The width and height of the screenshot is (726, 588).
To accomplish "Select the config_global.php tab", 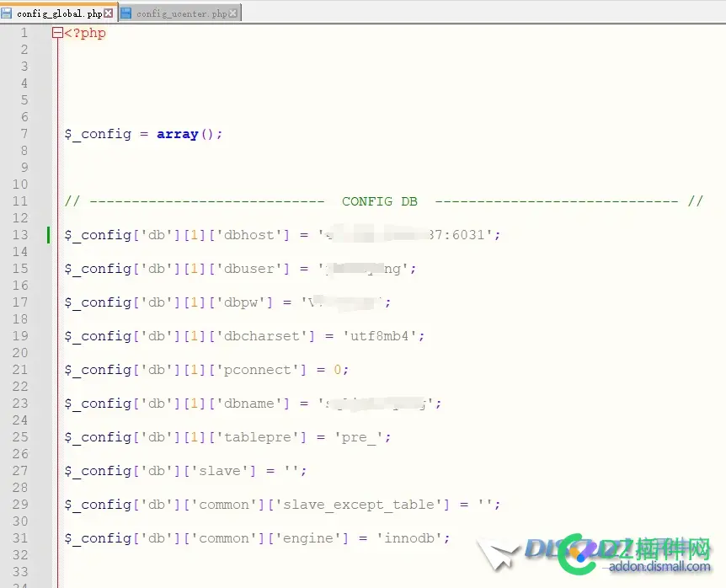I will tap(58, 13).
